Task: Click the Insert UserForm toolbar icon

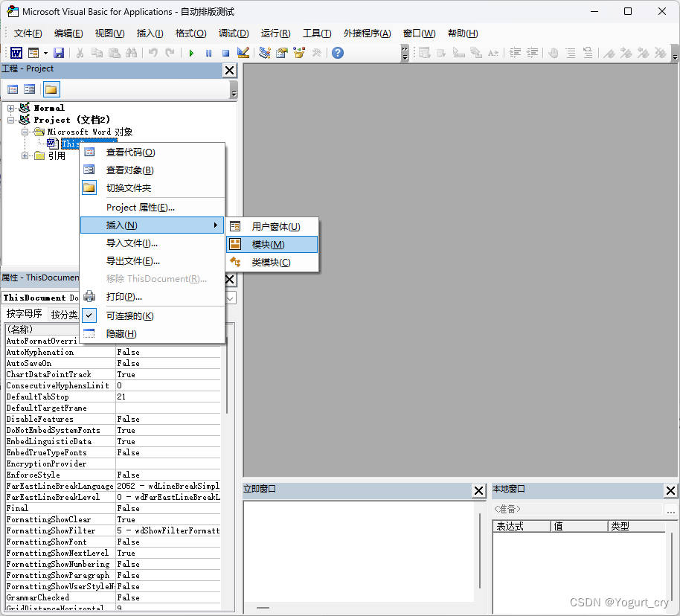Action: pyautogui.click(x=33, y=53)
